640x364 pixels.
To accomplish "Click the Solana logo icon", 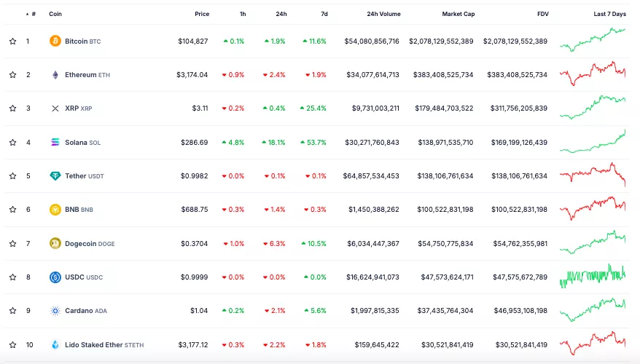I will (x=55, y=143).
